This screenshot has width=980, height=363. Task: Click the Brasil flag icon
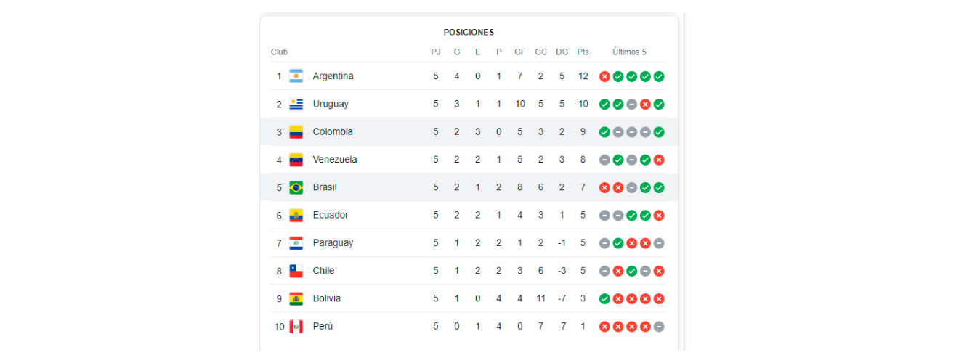pyautogui.click(x=296, y=187)
